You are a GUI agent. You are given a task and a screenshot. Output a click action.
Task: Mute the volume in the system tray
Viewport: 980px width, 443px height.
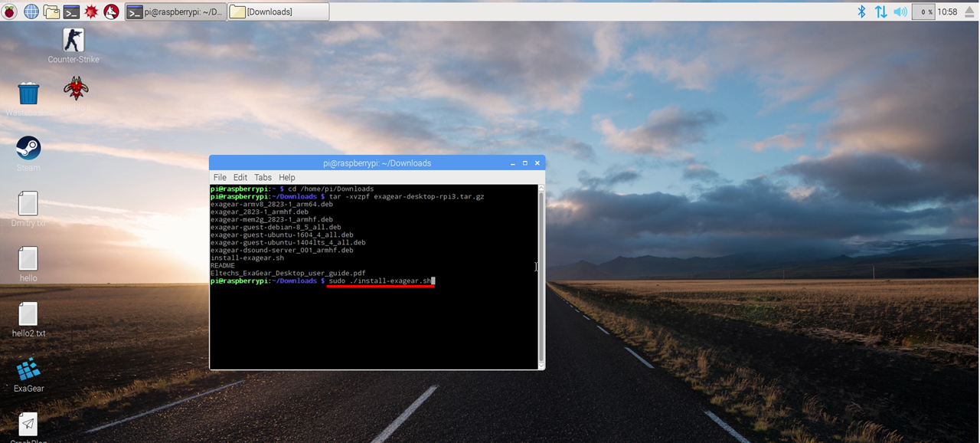pos(900,11)
